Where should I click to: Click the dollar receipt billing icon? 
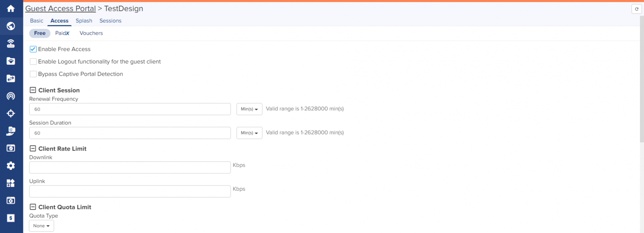(11, 218)
